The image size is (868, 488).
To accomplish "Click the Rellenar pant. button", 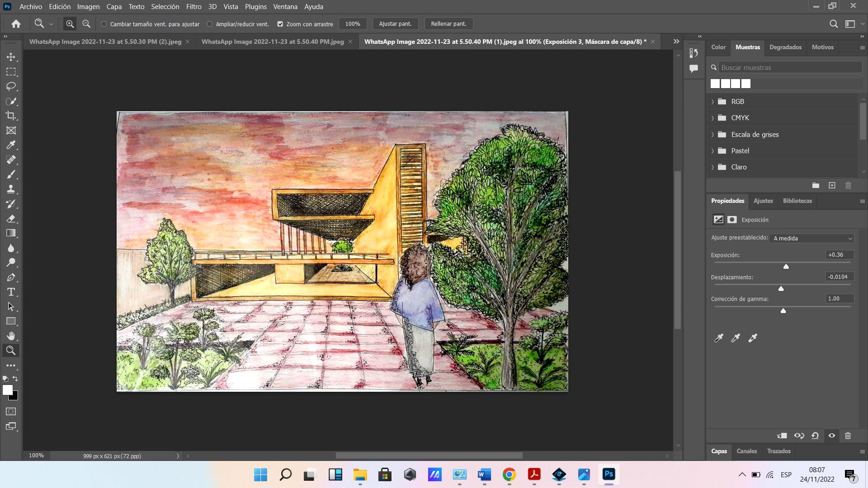I will pos(448,24).
